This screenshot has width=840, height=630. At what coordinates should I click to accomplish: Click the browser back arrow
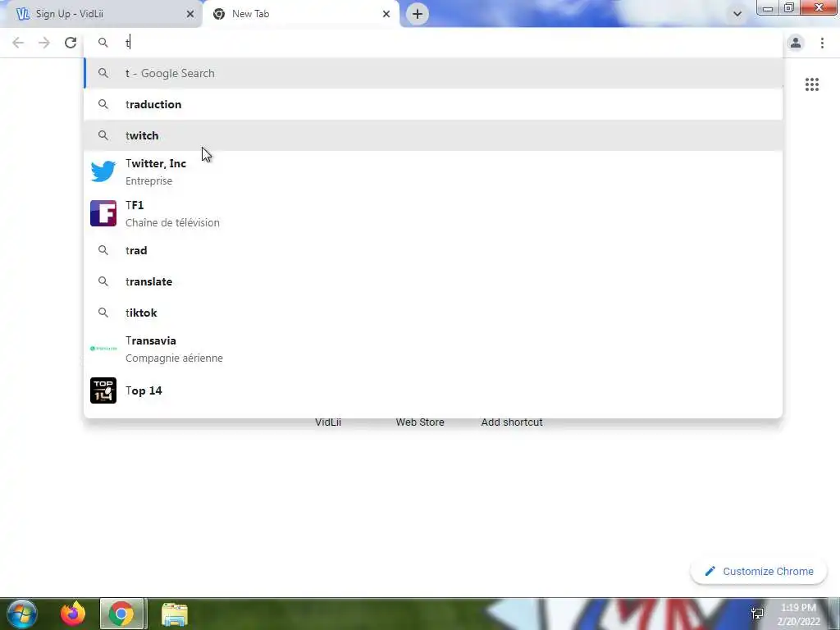pyautogui.click(x=18, y=43)
